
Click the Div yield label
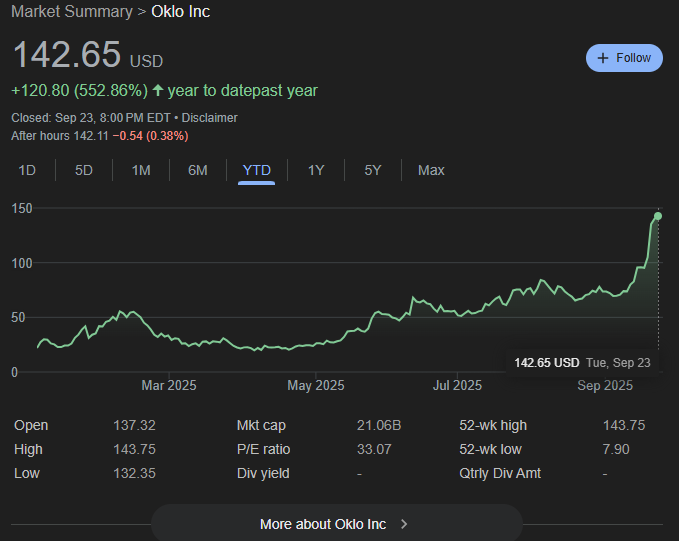pos(263,473)
